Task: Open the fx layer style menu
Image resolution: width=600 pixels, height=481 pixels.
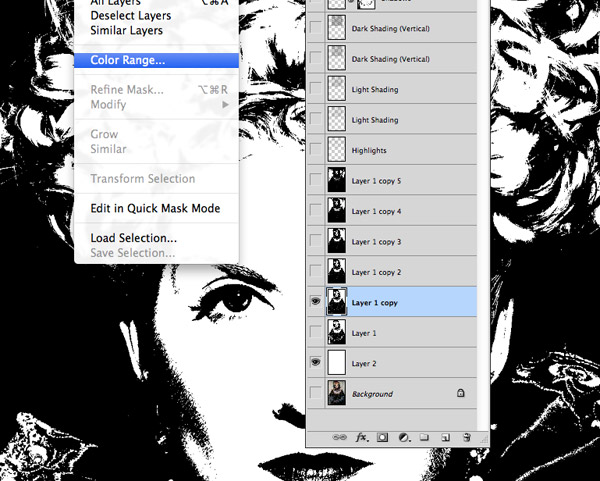Action: (362, 437)
